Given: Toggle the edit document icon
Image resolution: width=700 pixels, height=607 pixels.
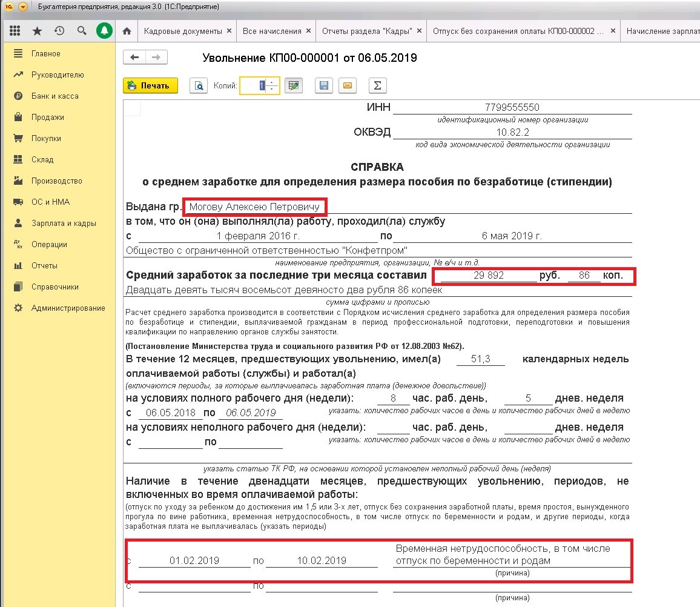Looking at the screenshot, I should coord(294,85).
